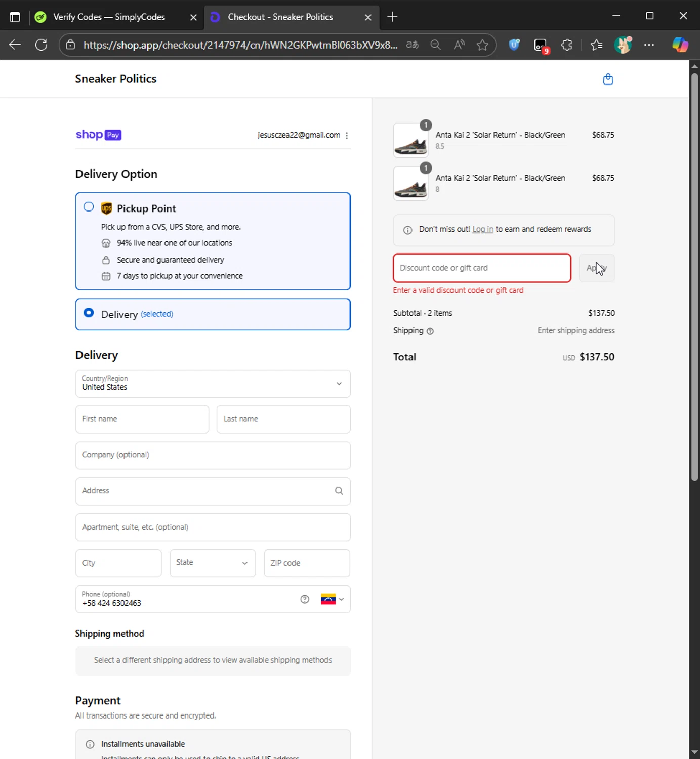Reload the checkout page
This screenshot has height=759, width=700.
41,45
